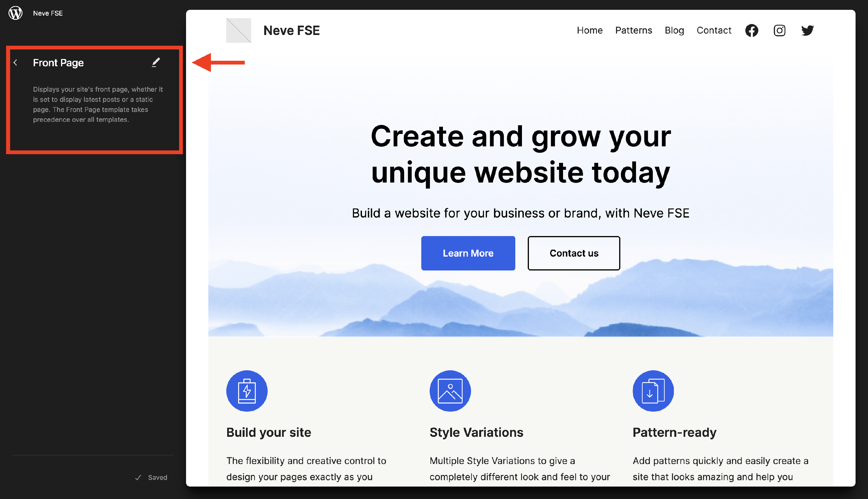Click the pencil edit icon for Front Page
Image resolution: width=868 pixels, height=499 pixels.
pyautogui.click(x=156, y=62)
